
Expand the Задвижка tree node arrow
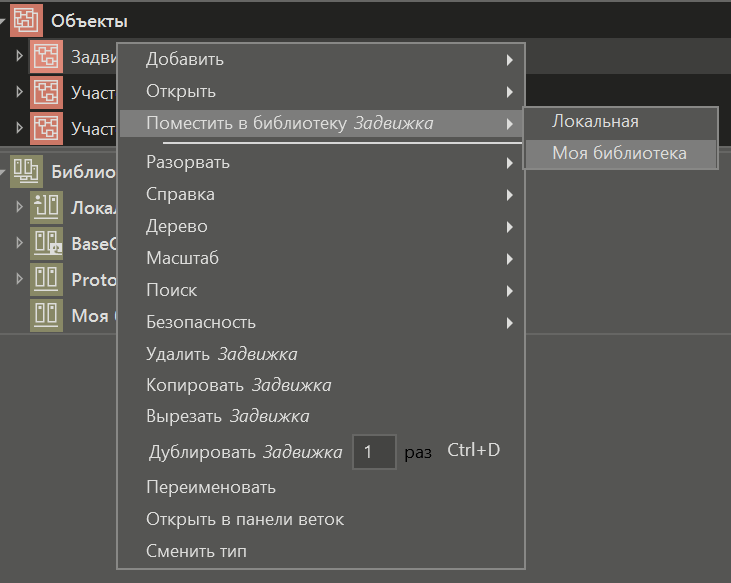point(19,57)
